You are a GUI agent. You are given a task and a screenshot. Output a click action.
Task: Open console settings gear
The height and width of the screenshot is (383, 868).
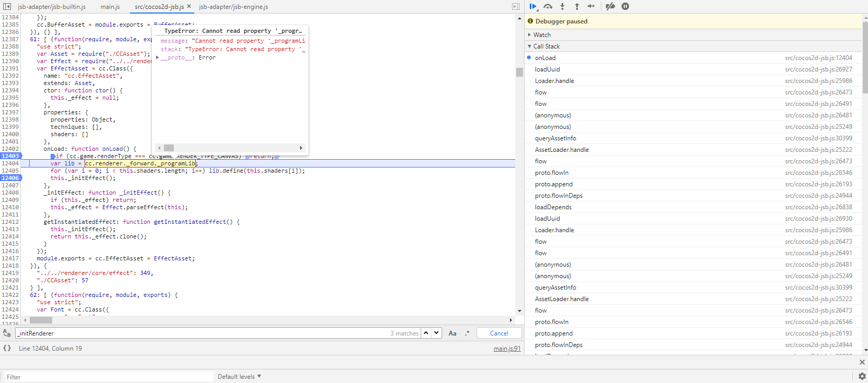pos(862,376)
